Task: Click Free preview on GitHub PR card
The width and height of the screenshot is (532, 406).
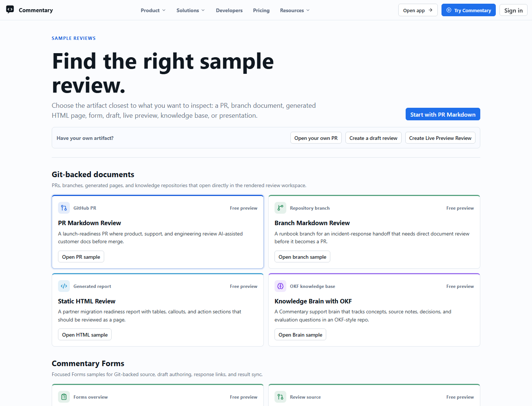Action: tap(243, 208)
